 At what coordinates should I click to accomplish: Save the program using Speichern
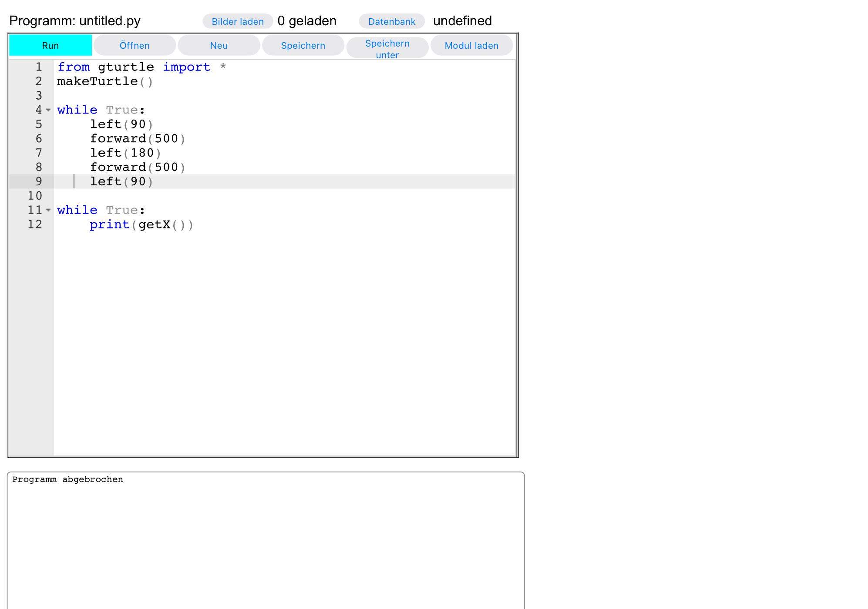click(x=303, y=45)
